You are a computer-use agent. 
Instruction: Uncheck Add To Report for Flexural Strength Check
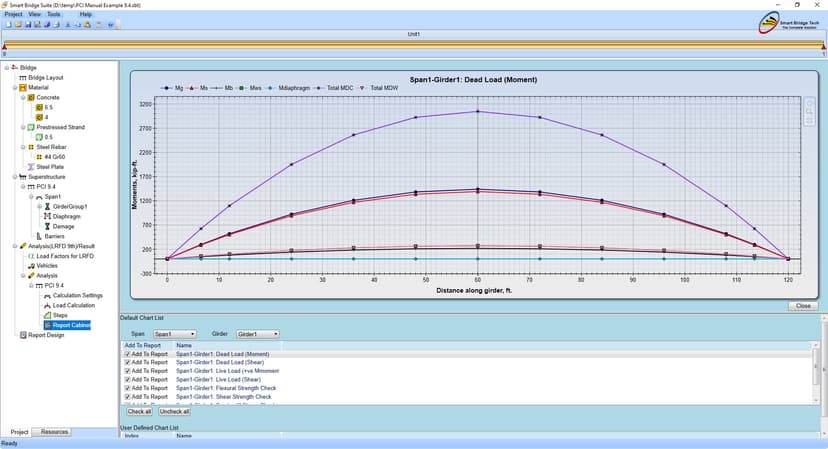tap(127, 388)
